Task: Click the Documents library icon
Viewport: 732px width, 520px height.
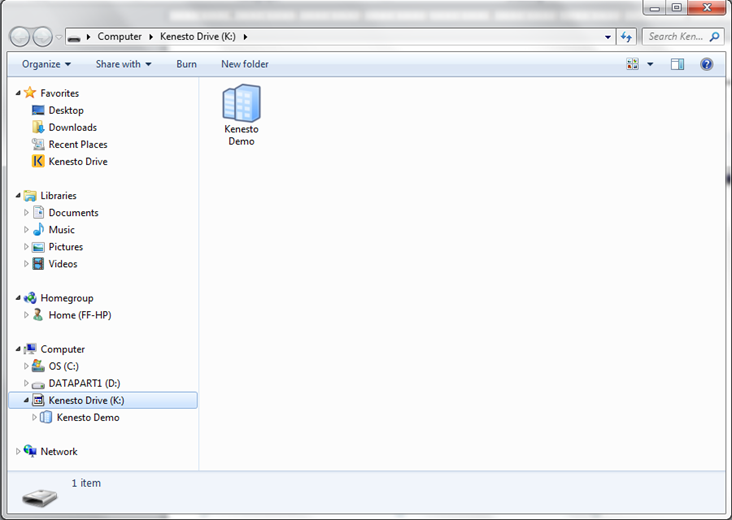Action: coord(38,212)
